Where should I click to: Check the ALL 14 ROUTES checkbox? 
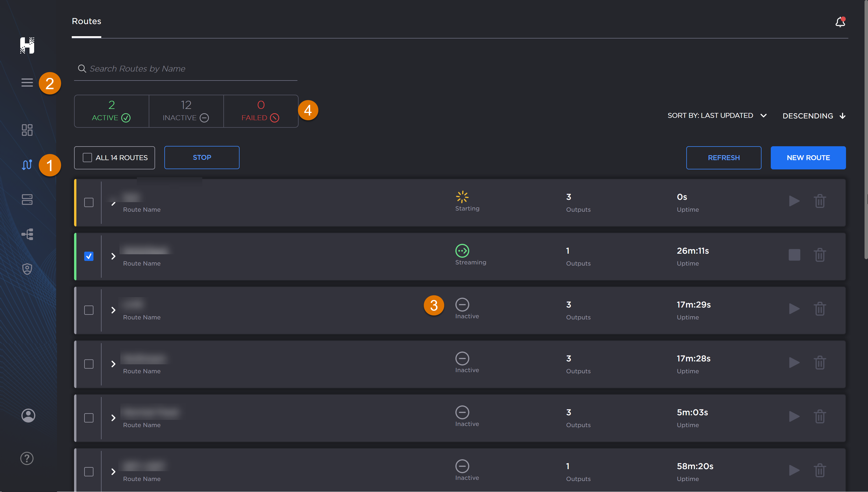tap(87, 157)
